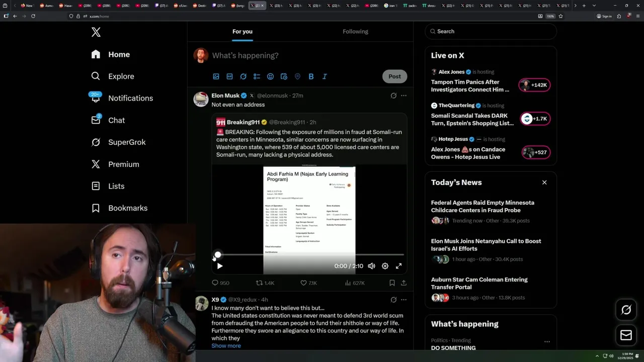
Task: Open the Home navigation item
Action: [x=111, y=54]
